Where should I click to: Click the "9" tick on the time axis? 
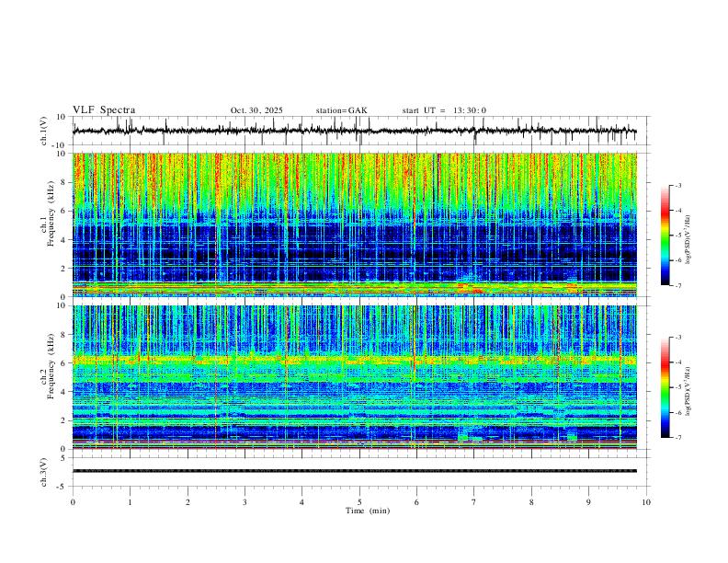click(x=588, y=502)
